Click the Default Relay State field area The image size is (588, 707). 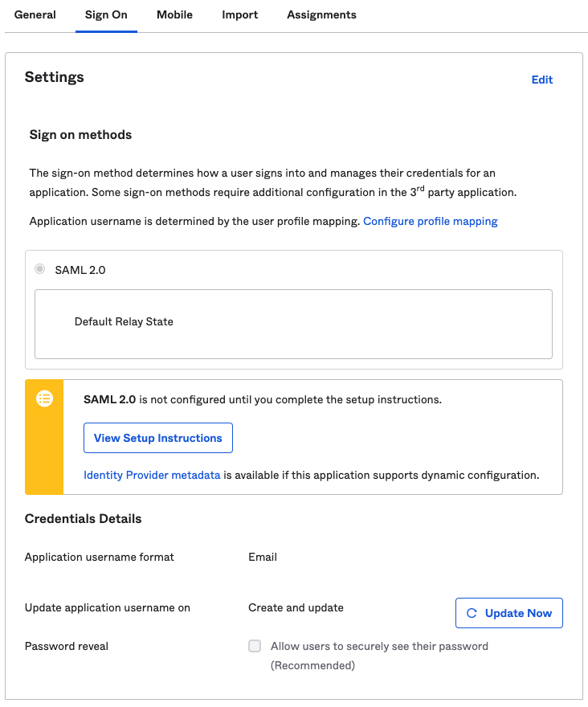pos(293,323)
